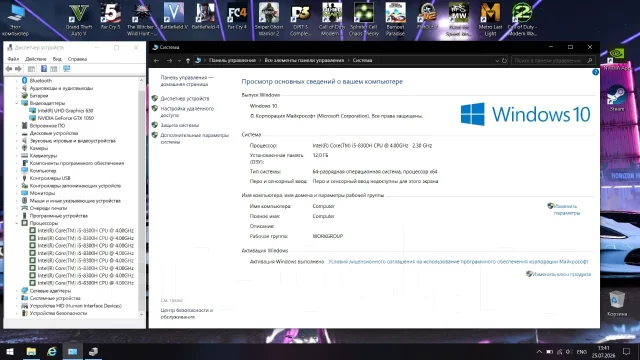Viewport: 640px width, 360px height.
Task: Open Настройка удаленного доступа link
Action: (x=187, y=112)
